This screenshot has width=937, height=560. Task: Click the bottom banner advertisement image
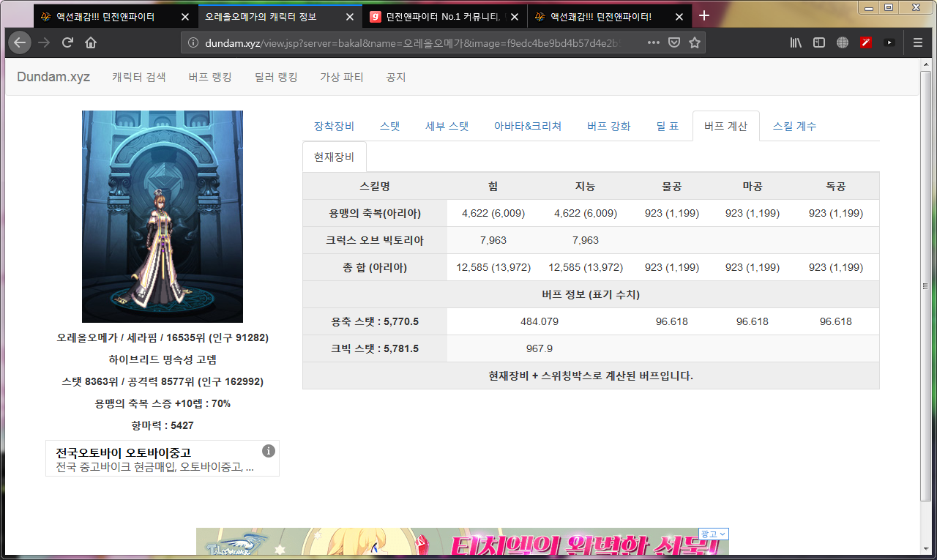pyautogui.click(x=463, y=543)
